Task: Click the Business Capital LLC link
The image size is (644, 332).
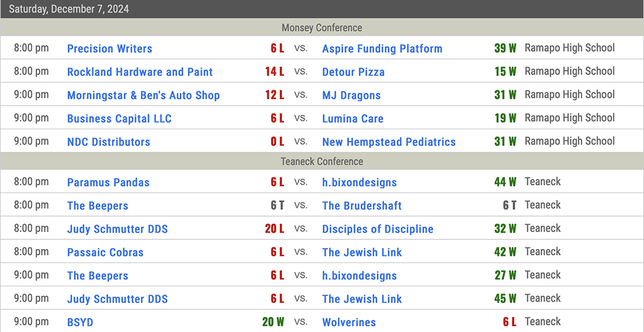Action: [120, 118]
